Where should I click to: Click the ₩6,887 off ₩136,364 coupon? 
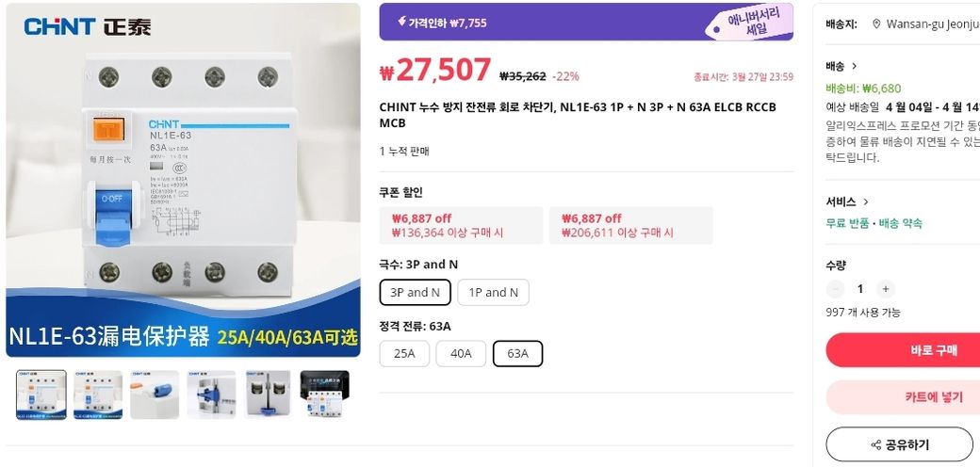461,225
